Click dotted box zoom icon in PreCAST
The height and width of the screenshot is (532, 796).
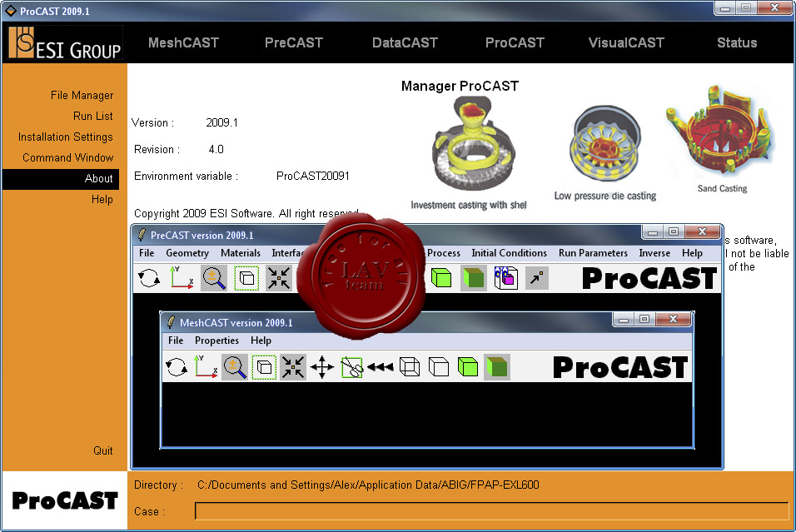click(x=246, y=278)
